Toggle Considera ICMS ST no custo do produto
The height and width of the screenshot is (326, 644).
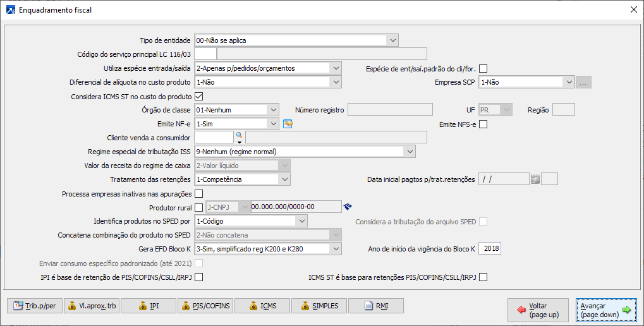pyautogui.click(x=198, y=97)
